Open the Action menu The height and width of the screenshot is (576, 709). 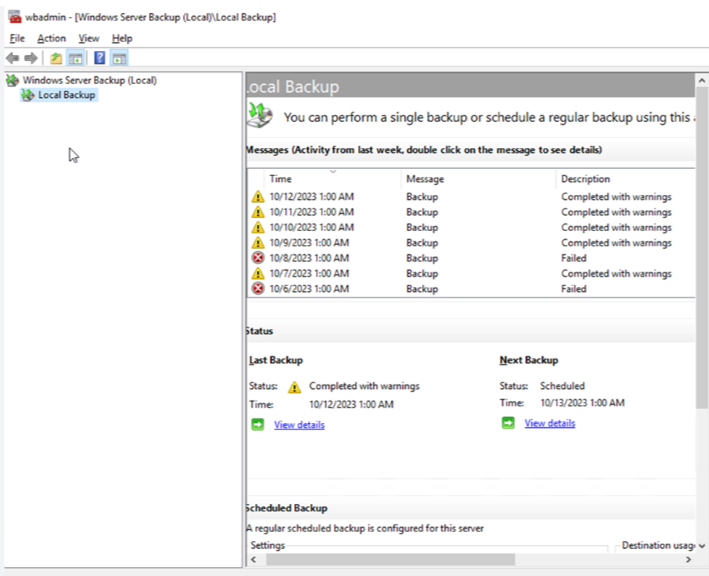click(51, 38)
